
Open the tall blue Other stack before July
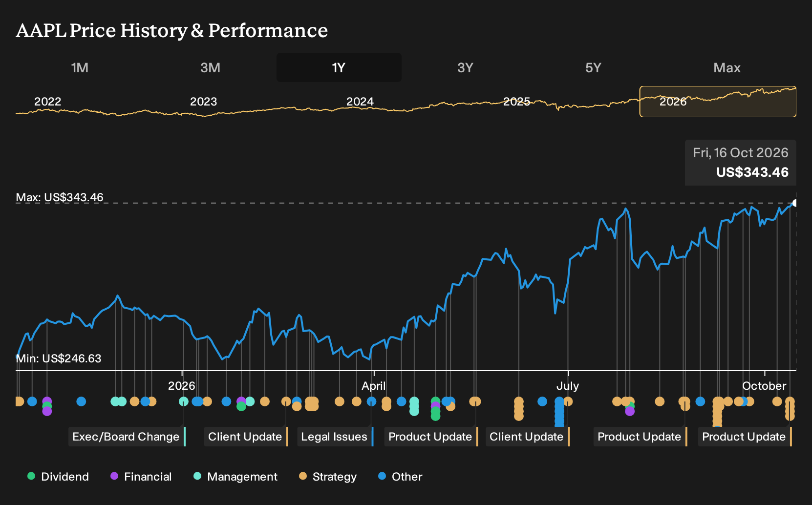[x=559, y=411]
